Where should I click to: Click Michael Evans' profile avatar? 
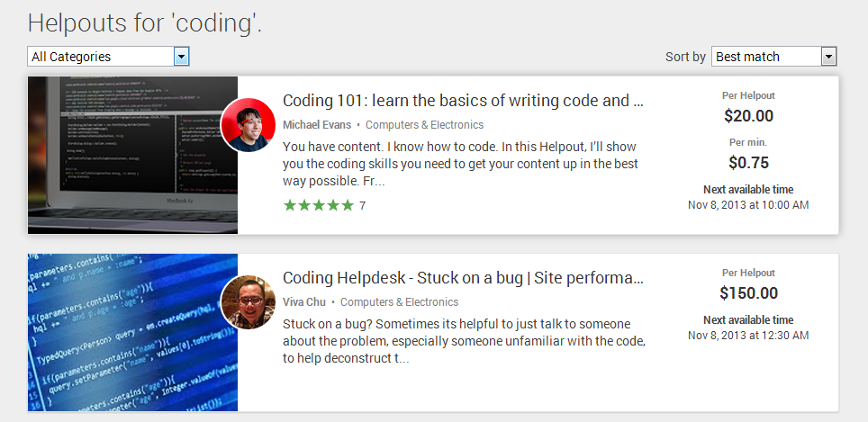248,125
